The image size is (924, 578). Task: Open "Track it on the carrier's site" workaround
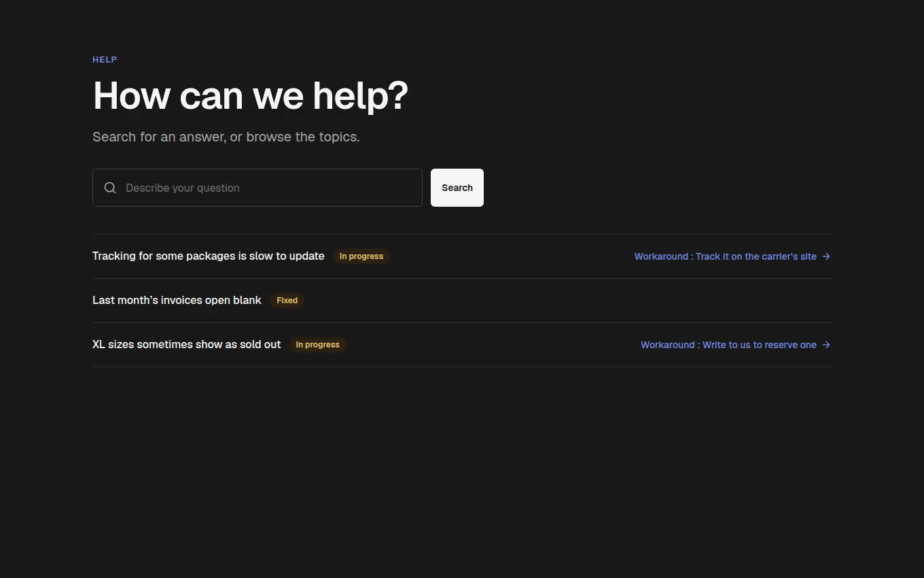[732, 256]
